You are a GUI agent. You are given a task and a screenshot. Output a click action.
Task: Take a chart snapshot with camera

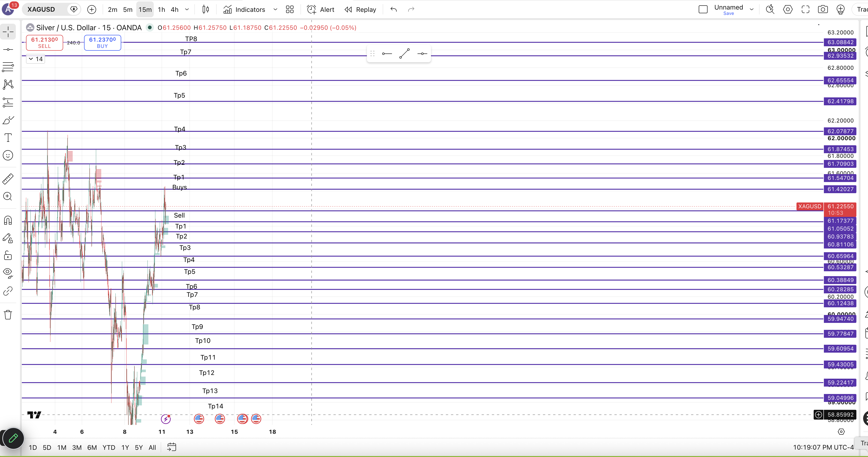pos(823,10)
